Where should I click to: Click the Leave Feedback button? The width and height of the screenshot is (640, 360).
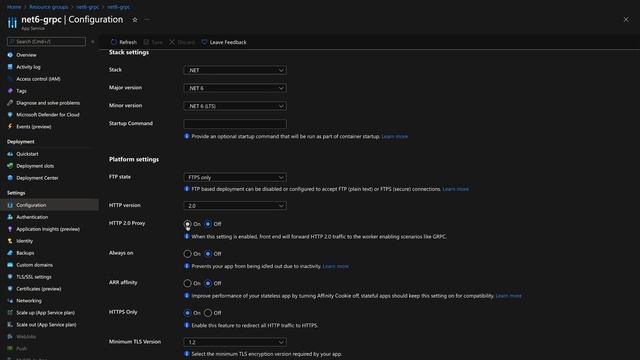(224, 42)
